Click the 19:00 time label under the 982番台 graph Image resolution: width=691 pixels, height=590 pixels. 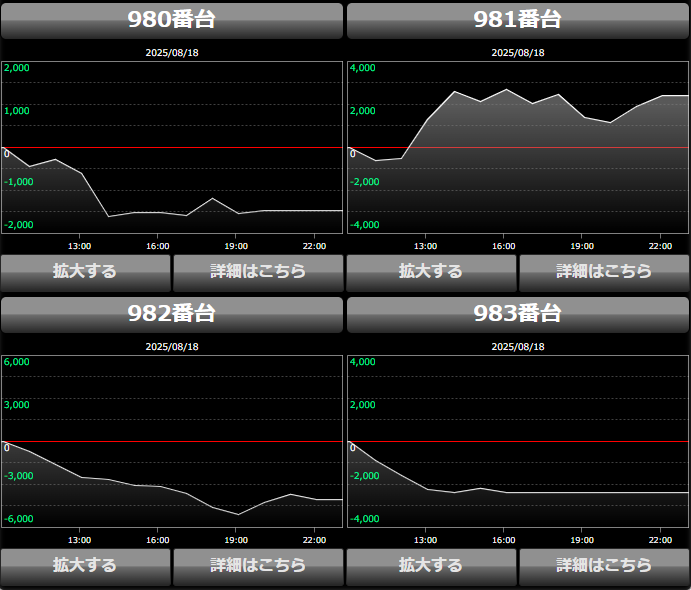pyautogui.click(x=236, y=540)
